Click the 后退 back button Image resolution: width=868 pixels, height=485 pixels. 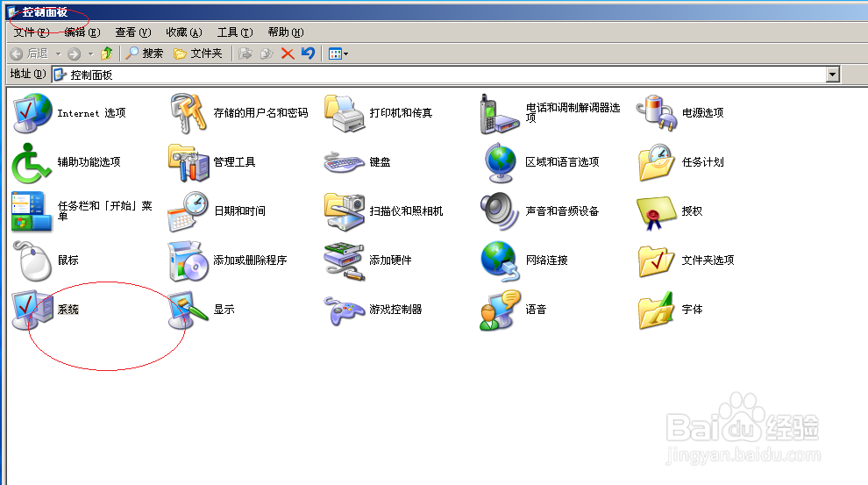30,53
